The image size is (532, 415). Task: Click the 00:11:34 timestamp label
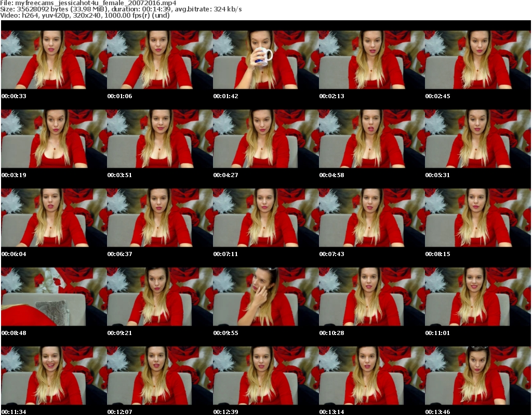[14, 411]
